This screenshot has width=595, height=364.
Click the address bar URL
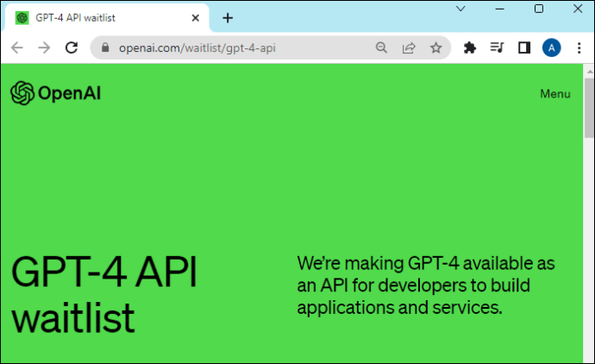click(x=197, y=48)
